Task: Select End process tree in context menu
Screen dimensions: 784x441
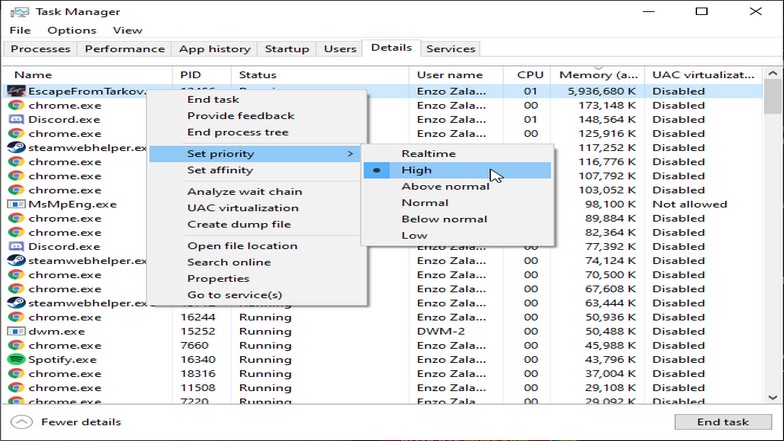Action: (x=237, y=132)
